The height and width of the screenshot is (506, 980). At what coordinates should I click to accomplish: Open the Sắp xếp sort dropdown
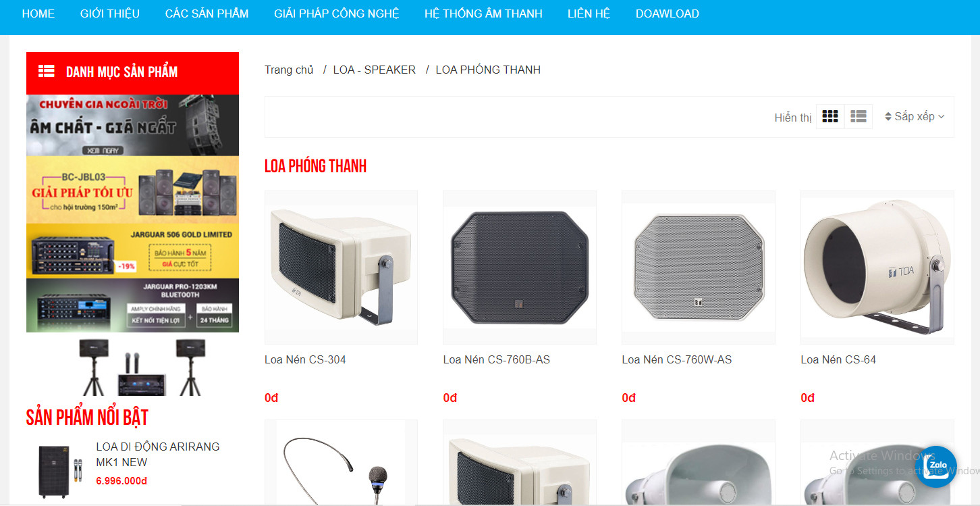[x=915, y=116]
